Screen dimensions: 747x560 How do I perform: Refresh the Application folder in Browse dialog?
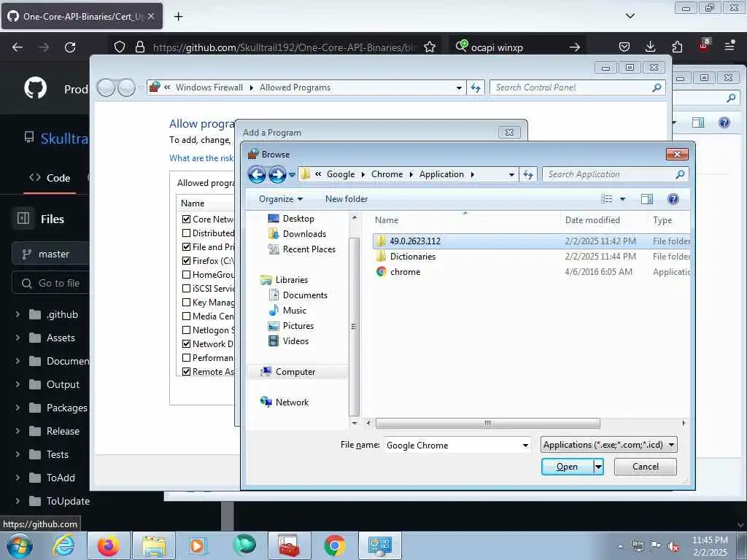click(528, 175)
